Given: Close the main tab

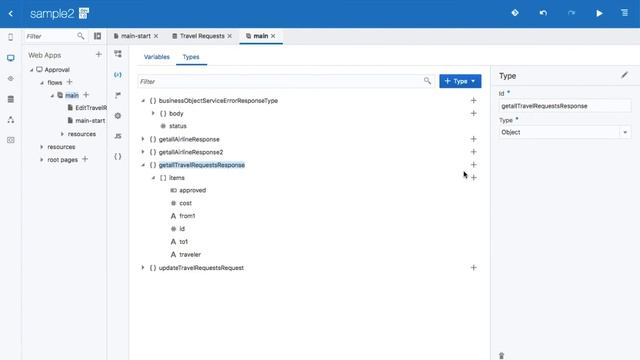Looking at the screenshot, I should coord(273,36).
